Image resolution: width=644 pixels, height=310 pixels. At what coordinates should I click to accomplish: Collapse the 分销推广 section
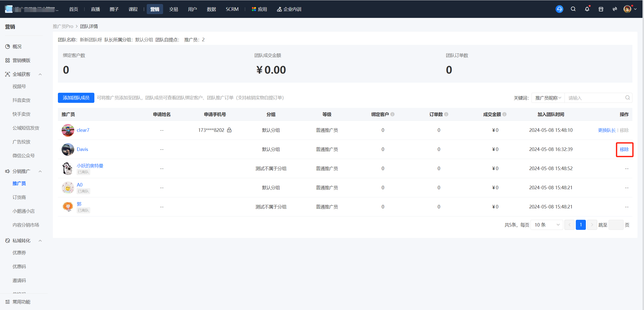pyautogui.click(x=40, y=171)
